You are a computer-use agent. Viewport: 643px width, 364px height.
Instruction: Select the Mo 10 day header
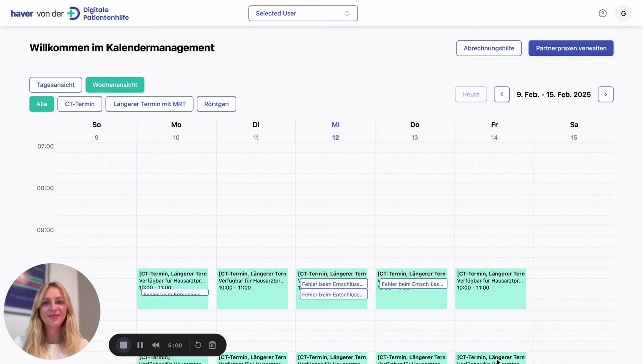click(176, 131)
